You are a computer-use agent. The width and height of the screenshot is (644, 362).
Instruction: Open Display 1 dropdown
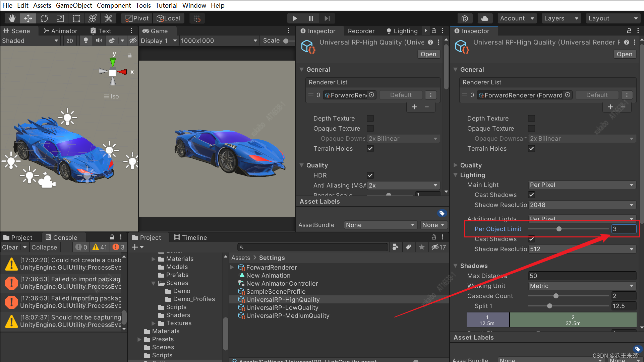(159, 41)
